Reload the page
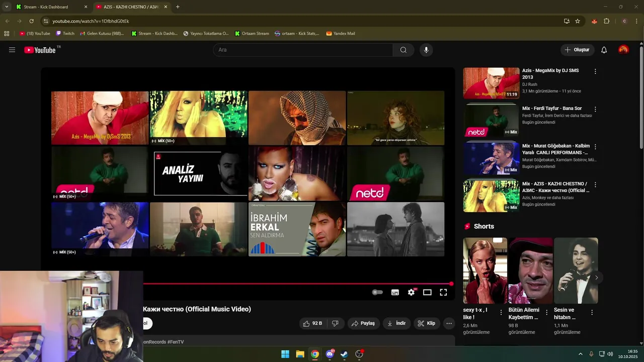Viewport: 644px width, 362px height. pyautogui.click(x=31, y=21)
